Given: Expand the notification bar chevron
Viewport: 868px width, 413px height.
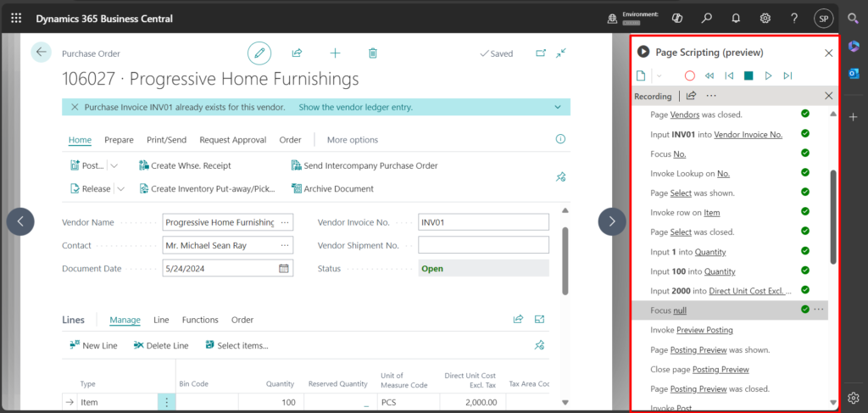Looking at the screenshot, I should click(558, 108).
